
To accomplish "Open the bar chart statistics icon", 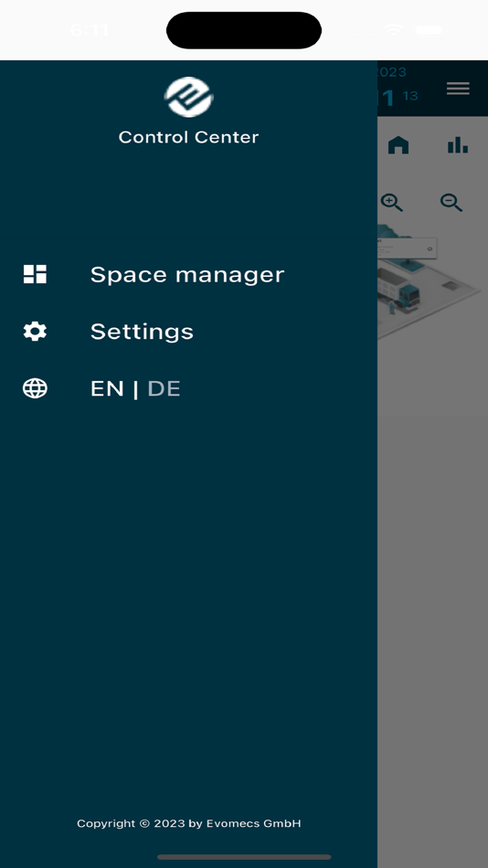I will tap(458, 145).
